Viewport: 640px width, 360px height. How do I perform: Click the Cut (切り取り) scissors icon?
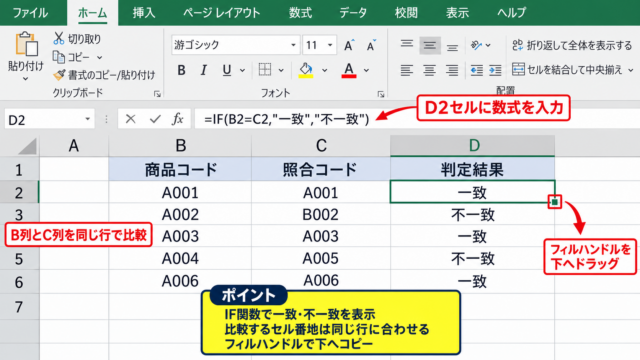(x=59, y=38)
